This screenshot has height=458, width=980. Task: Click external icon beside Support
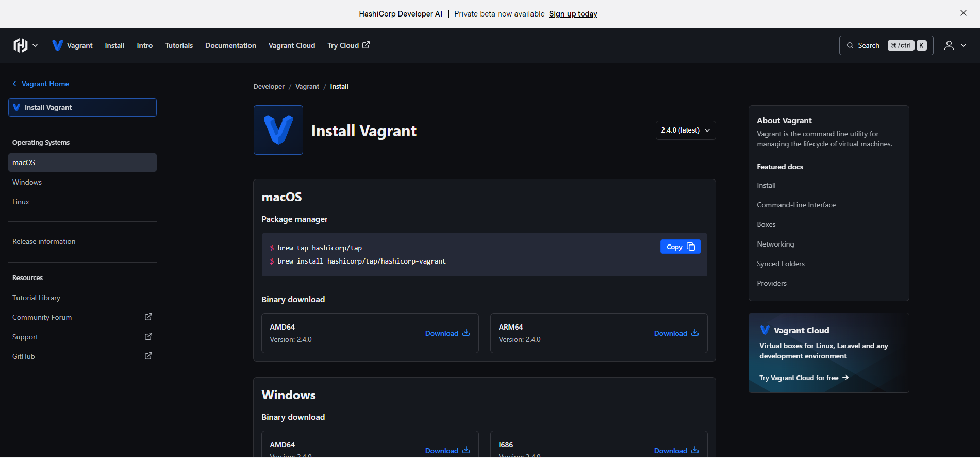[148, 336]
